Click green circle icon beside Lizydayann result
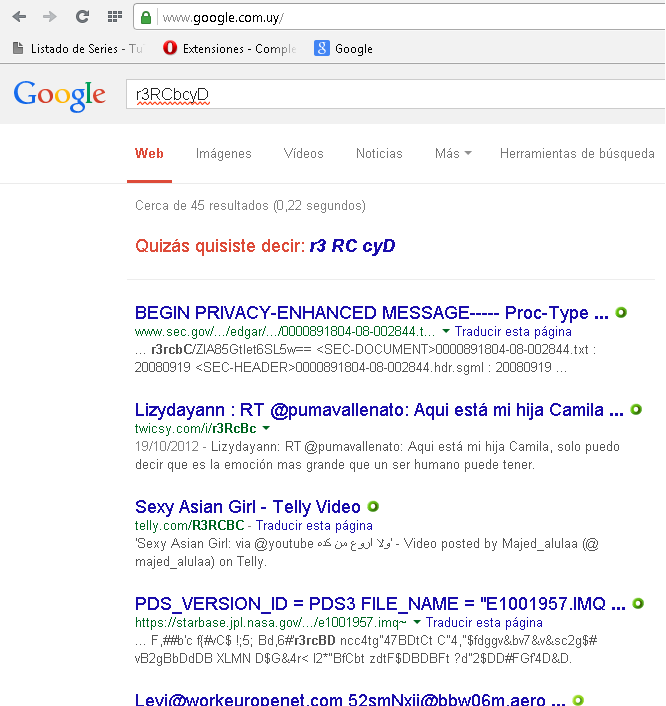Screen dimensions: 666x706 coord(636,410)
